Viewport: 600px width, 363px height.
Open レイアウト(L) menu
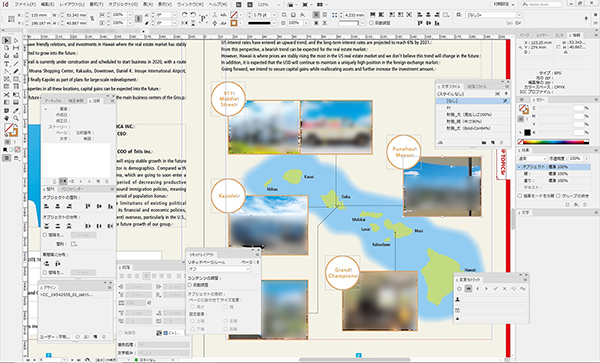tap(73, 4)
